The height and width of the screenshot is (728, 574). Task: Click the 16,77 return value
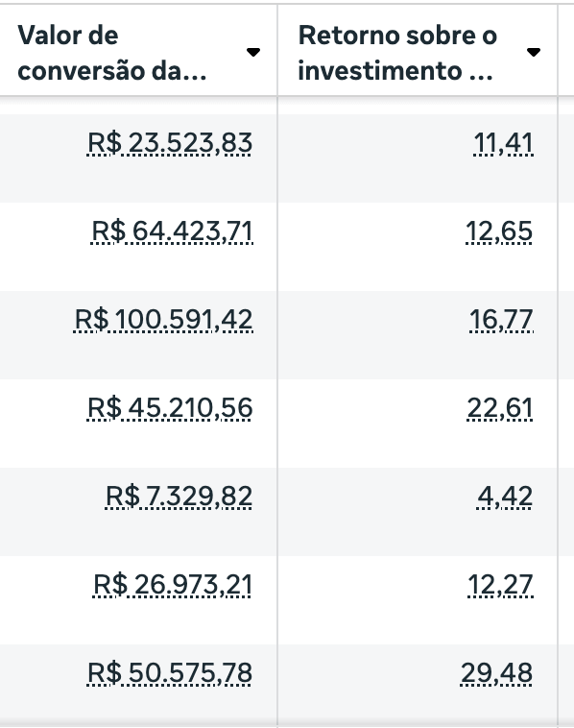(x=501, y=320)
